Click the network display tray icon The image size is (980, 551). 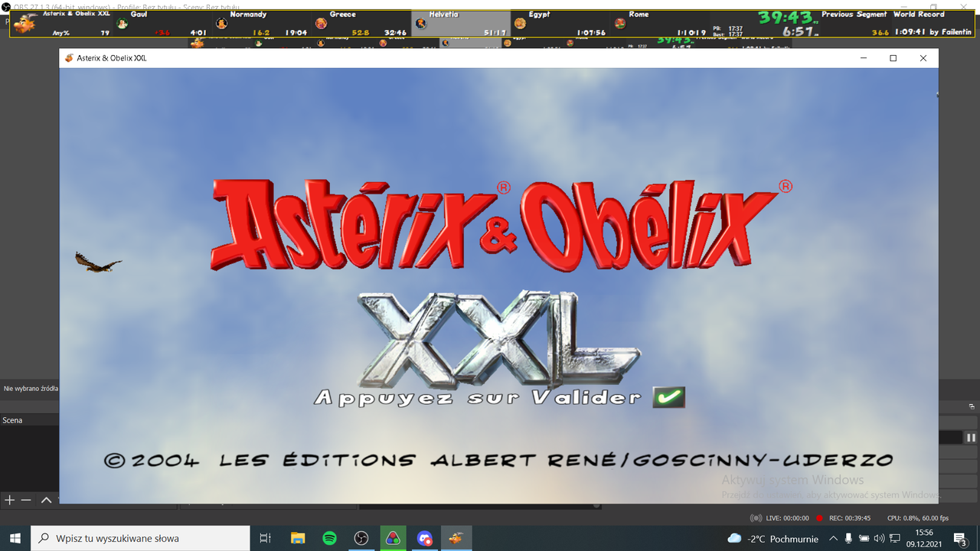tap(894, 538)
